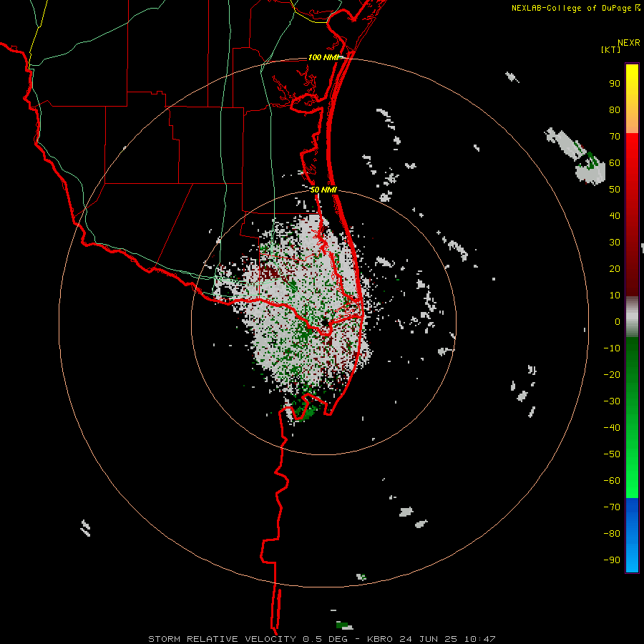Image resolution: width=644 pixels, height=644 pixels.
Task: Select the 90 value on the velocity scale
Action: (615, 84)
